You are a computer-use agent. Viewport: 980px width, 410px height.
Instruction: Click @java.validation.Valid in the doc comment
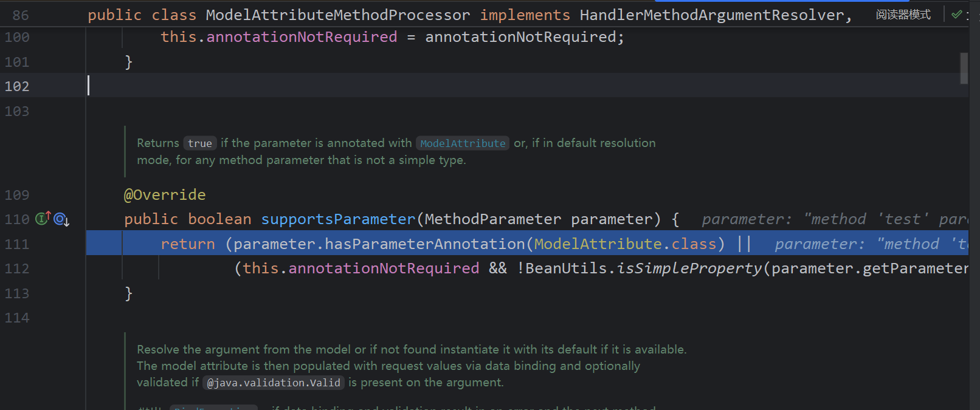(274, 383)
